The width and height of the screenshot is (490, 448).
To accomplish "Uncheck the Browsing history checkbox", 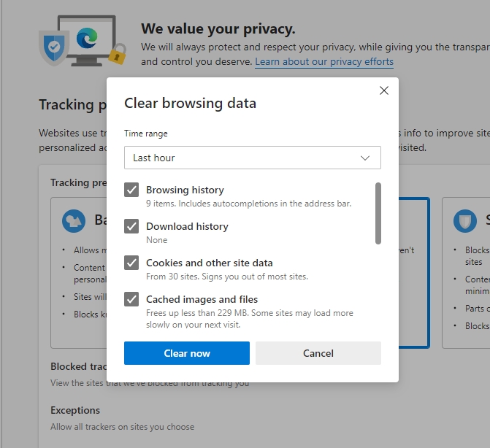I will 131,190.
